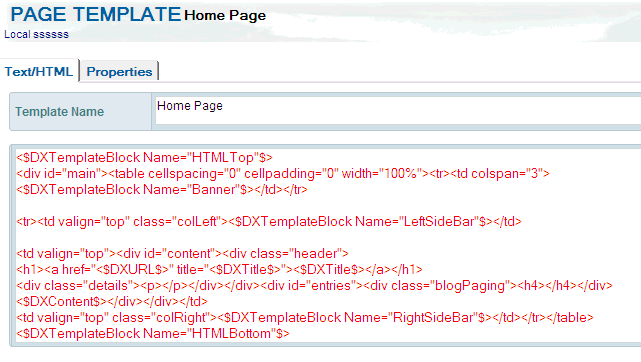Viewport: 641px width, 362px height.
Task: Click the line with Name="RightSideBar"
Action: pyautogui.click(x=305, y=317)
